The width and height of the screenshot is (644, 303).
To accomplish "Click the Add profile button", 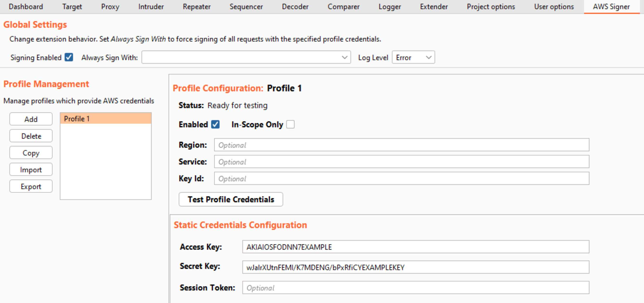I will [31, 119].
